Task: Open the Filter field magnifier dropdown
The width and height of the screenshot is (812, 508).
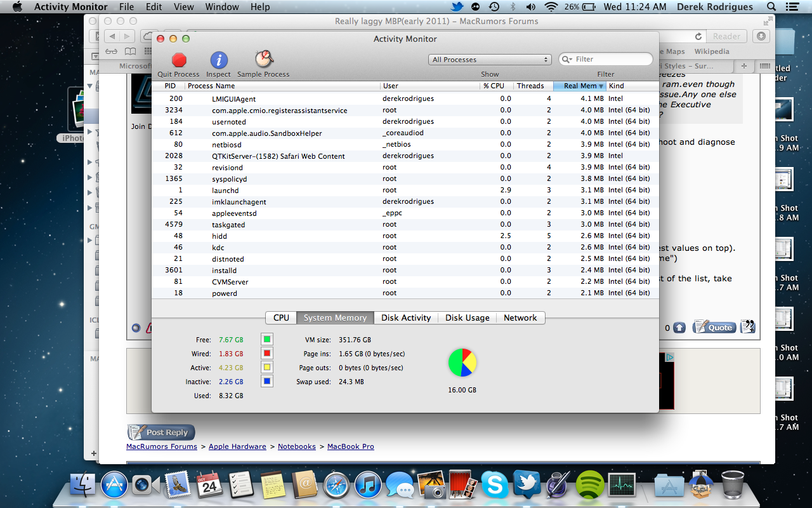Action: [566, 59]
